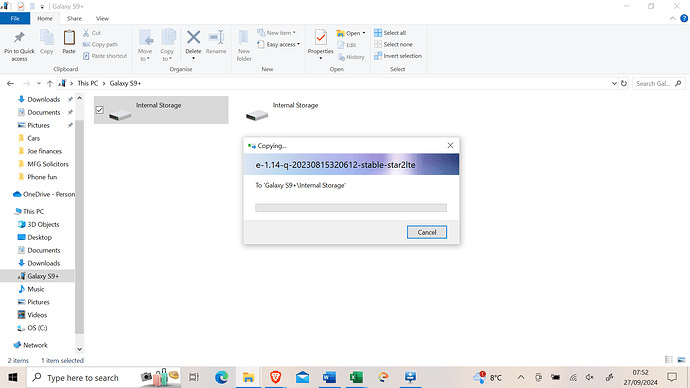Viewport: 690px width, 388px height.
Task: Click the Back navigation arrow
Action: point(11,83)
